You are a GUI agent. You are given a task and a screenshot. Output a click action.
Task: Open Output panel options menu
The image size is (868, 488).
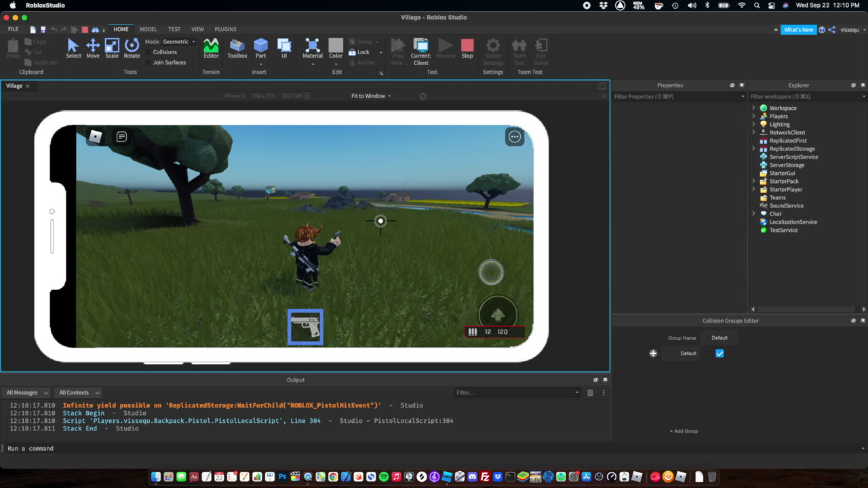[604, 392]
